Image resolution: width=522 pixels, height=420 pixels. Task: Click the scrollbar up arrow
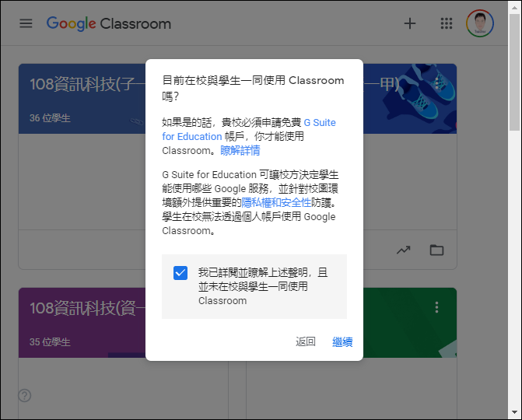pos(515,7)
